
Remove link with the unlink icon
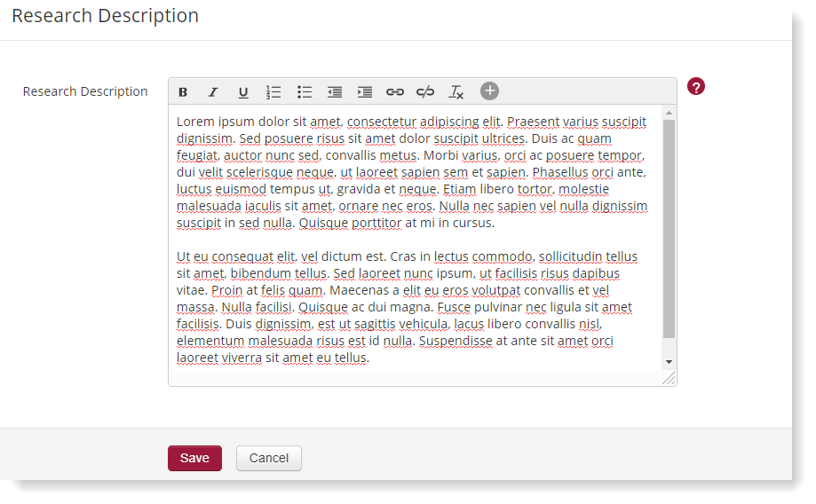tap(425, 92)
